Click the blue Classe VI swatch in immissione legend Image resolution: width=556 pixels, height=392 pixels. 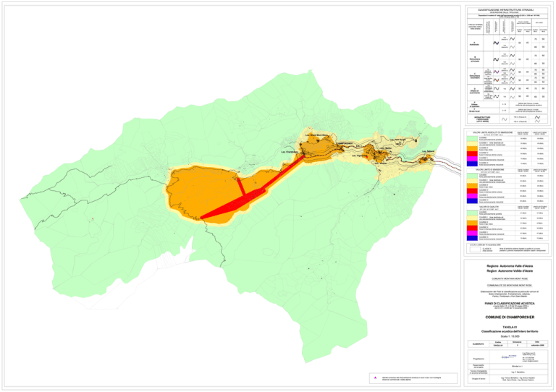(472, 163)
